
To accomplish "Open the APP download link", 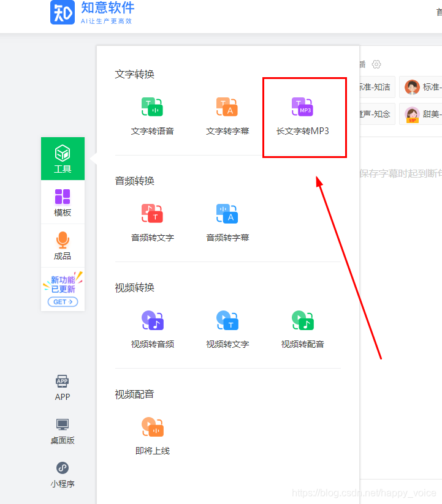I will pos(63,388).
